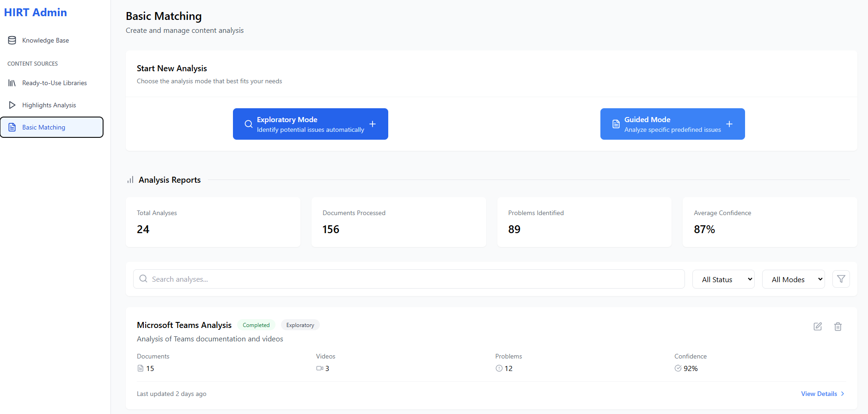Click the Search analyses input field

409,279
